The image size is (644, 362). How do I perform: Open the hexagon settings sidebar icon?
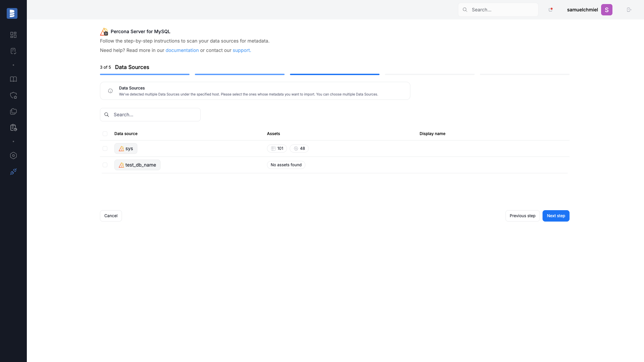[x=13, y=156]
